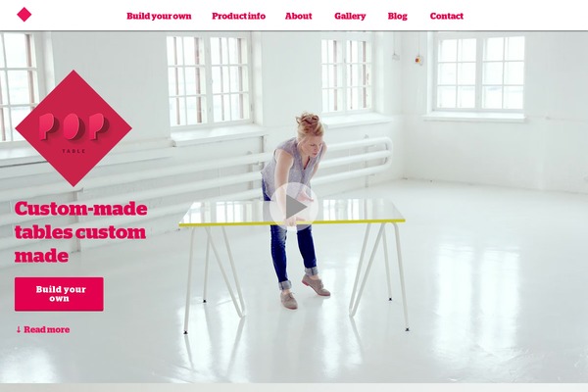Click the down arrow beside Read more
Image resolution: width=588 pixels, height=392 pixels.
coord(19,329)
